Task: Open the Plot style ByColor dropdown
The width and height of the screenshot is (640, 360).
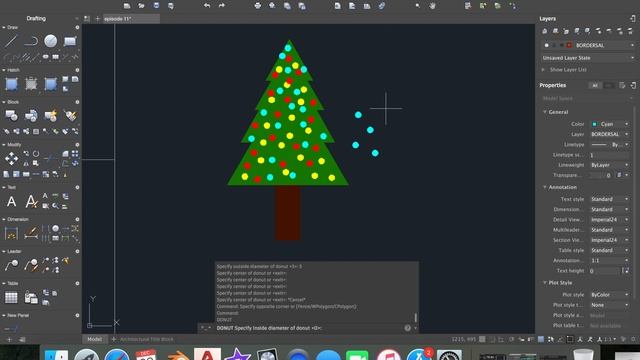Action: pyautogui.click(x=610, y=295)
